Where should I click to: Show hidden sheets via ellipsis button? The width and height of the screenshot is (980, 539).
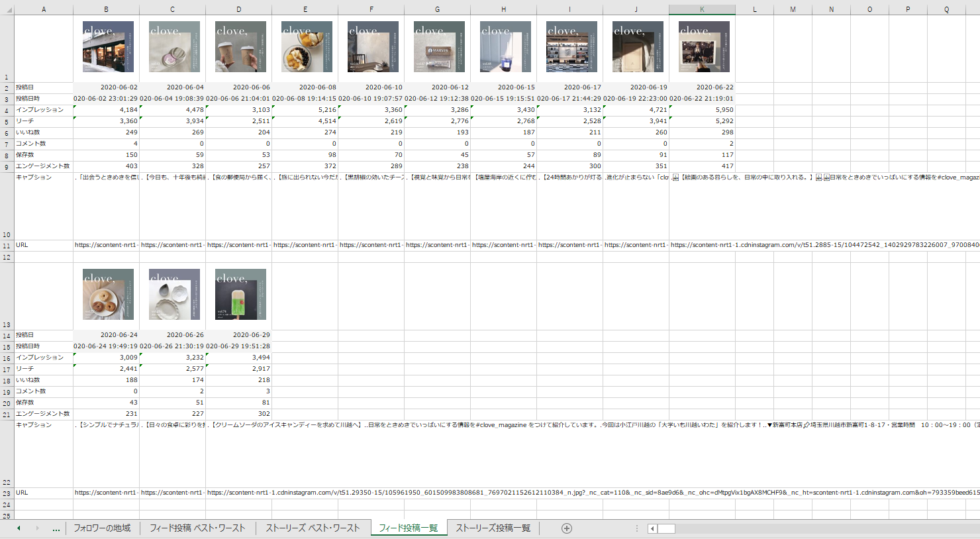pyautogui.click(x=56, y=528)
